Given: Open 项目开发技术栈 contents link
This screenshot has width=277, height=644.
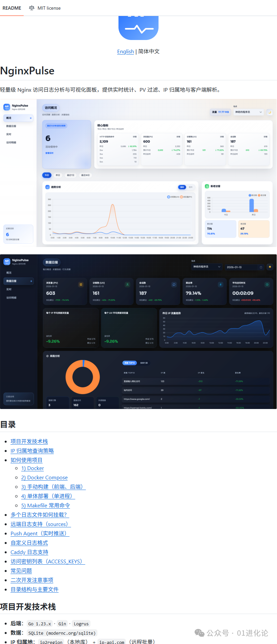Looking at the screenshot, I should 29,441.
